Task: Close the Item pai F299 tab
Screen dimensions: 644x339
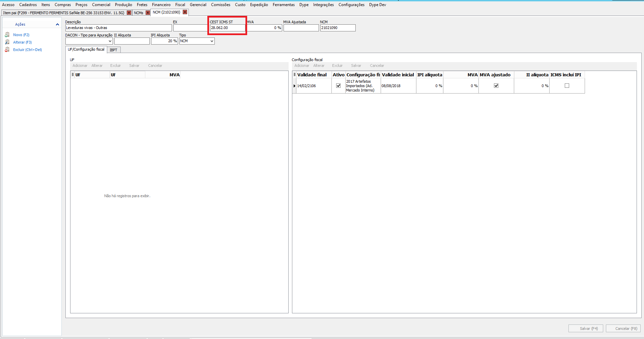Action: [x=129, y=13]
